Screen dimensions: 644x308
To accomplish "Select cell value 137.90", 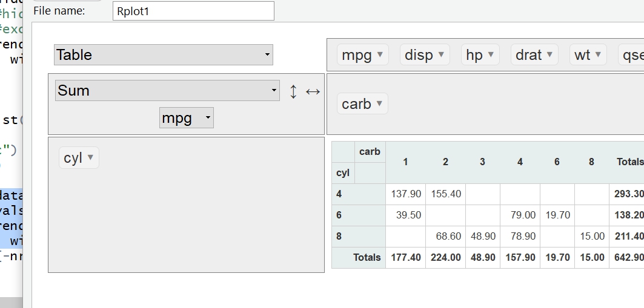I will click(x=405, y=194).
